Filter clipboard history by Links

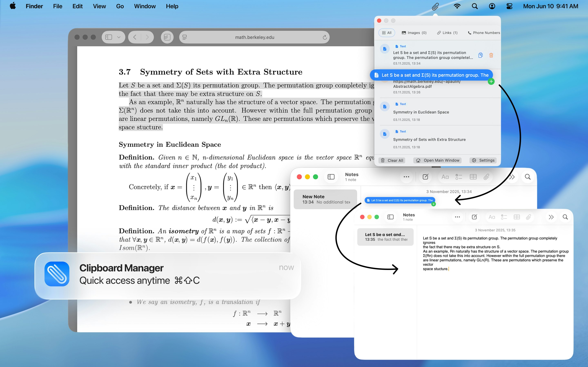pyautogui.click(x=447, y=33)
